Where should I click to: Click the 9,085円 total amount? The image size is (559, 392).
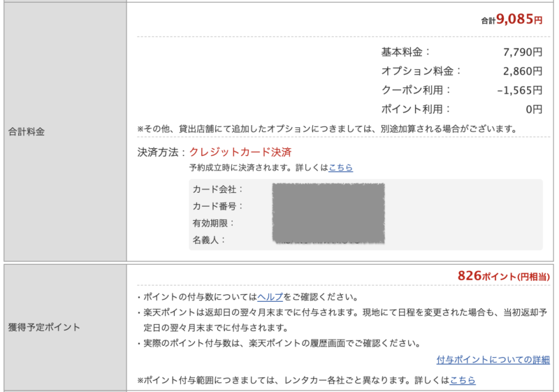(518, 20)
